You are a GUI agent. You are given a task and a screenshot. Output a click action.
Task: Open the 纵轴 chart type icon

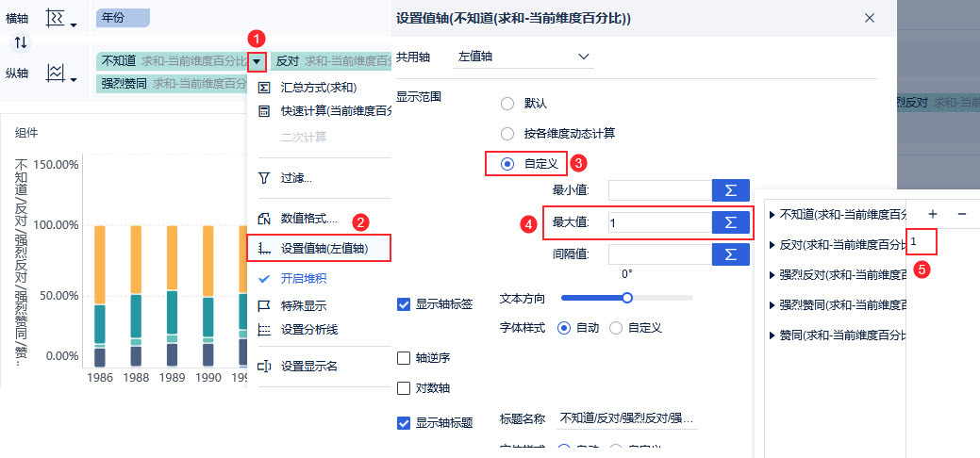61,74
